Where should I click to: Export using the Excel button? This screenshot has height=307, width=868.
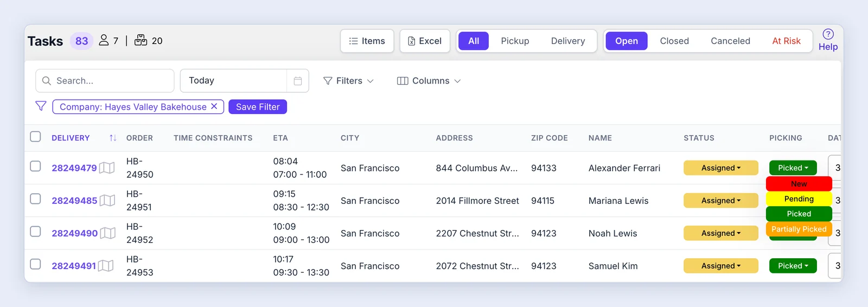tap(425, 41)
